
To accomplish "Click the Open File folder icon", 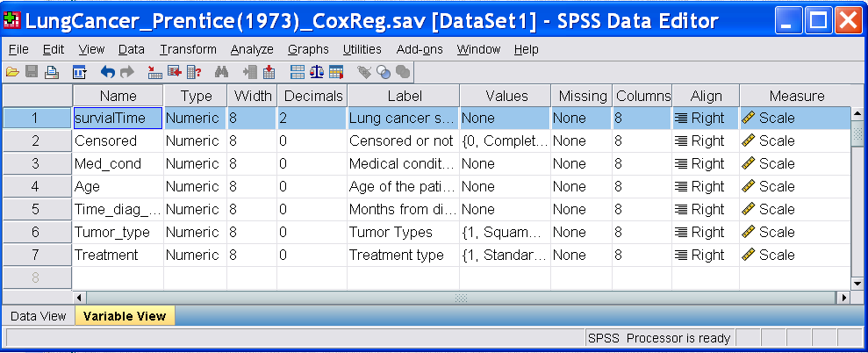I will pos(12,72).
